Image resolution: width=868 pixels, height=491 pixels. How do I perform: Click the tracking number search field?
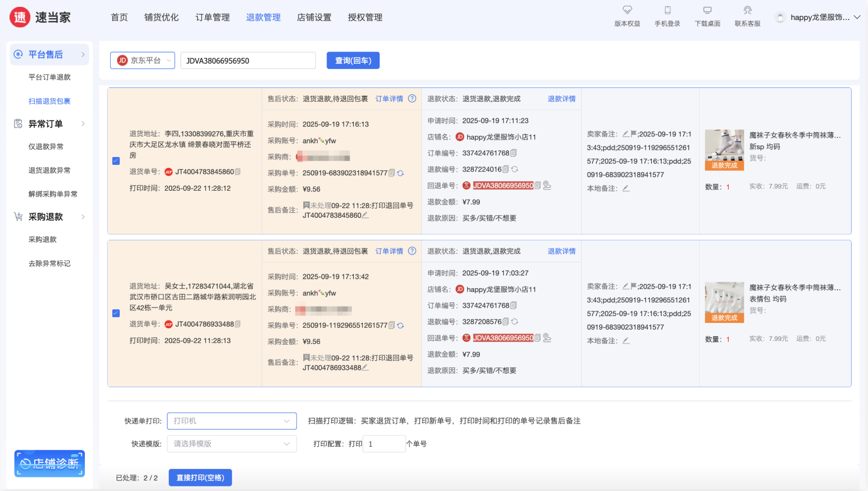click(248, 61)
